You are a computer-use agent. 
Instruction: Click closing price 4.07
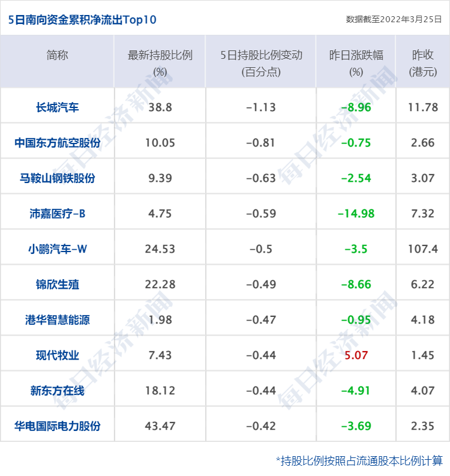(423, 391)
